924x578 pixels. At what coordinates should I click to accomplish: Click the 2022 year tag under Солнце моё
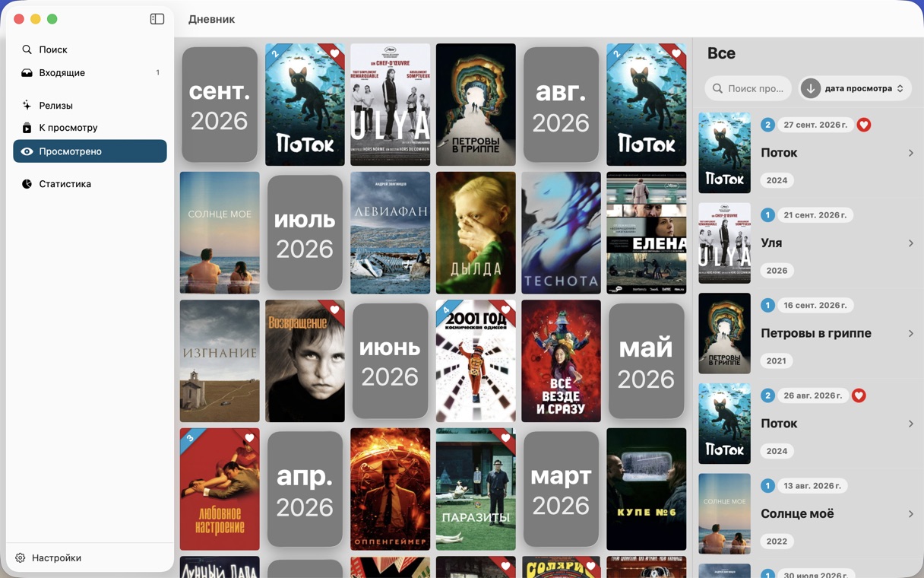click(777, 541)
